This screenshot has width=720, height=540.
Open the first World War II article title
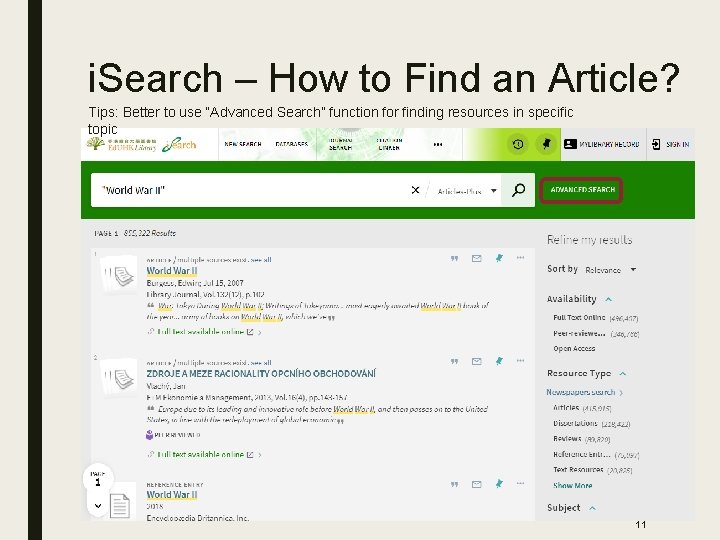point(172,271)
